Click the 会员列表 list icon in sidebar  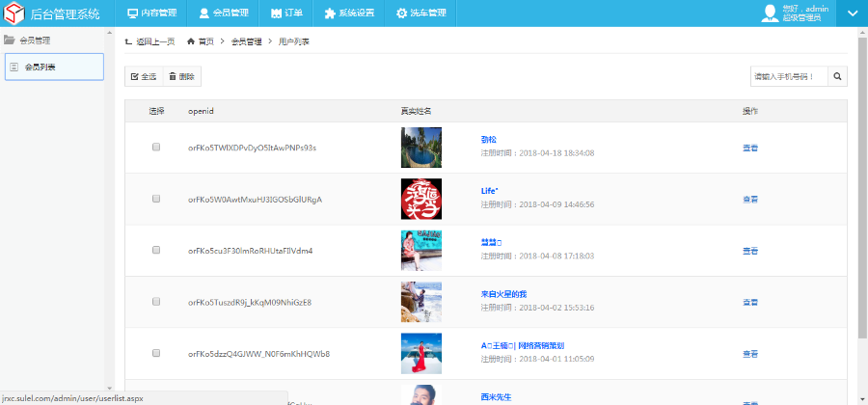[15, 67]
